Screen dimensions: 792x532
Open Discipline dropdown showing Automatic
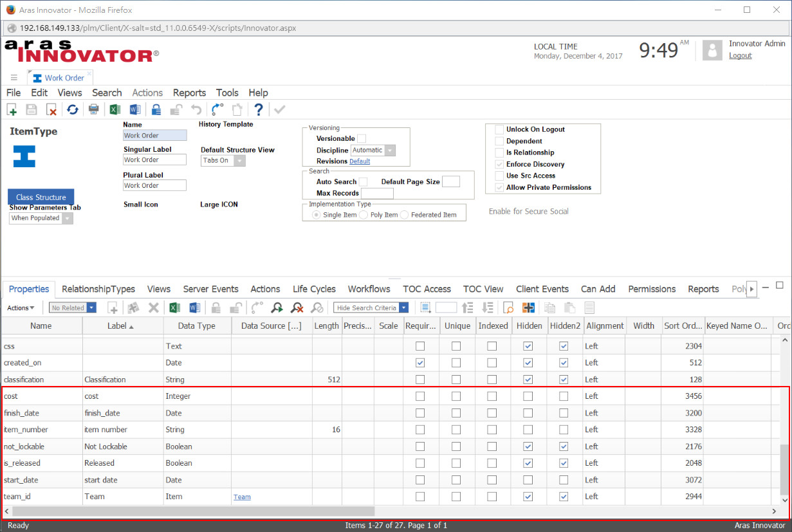[373, 150]
